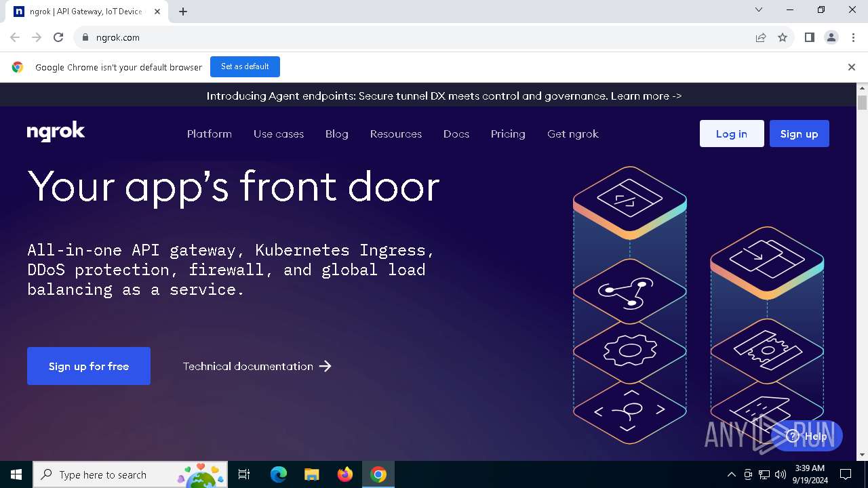Close the ngrok browser tab
This screenshot has height=488, width=868.
(157, 12)
